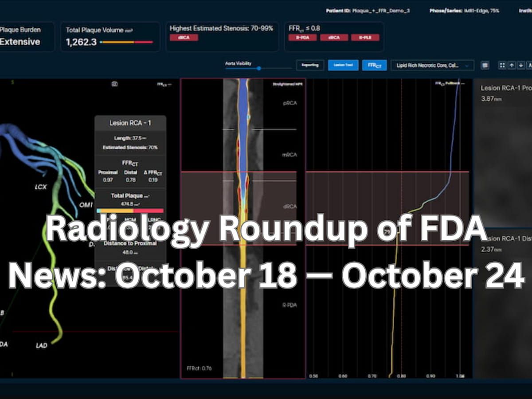Click the '1,262.3' total plaque volume value
Screen dimensions: 532x399
[81, 43]
